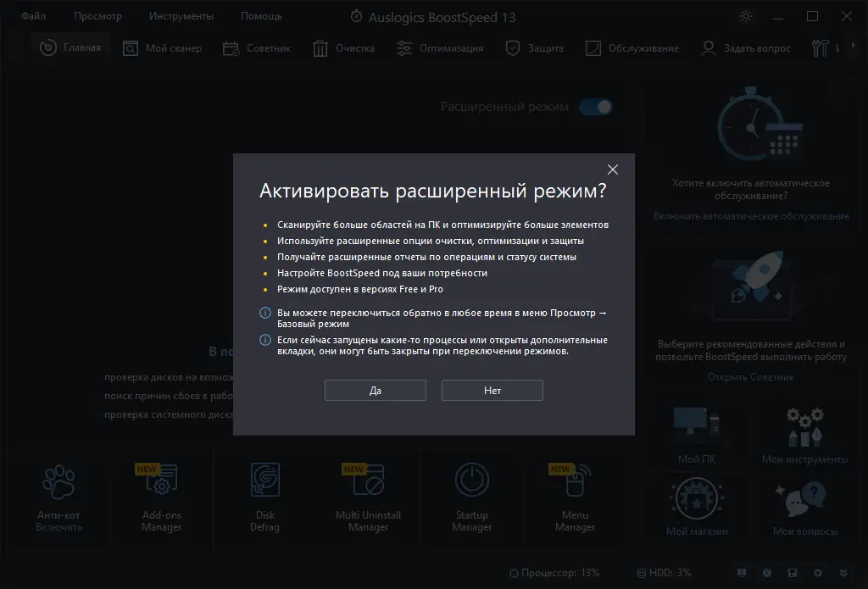Go to the Оптимизация tab
The image size is (868, 589).
coord(440,48)
